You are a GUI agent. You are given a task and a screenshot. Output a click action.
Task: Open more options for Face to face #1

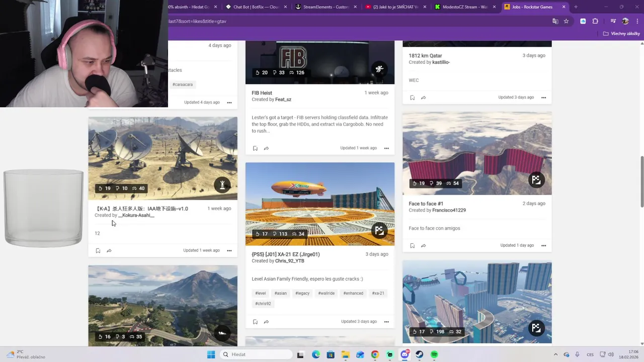coord(543,246)
